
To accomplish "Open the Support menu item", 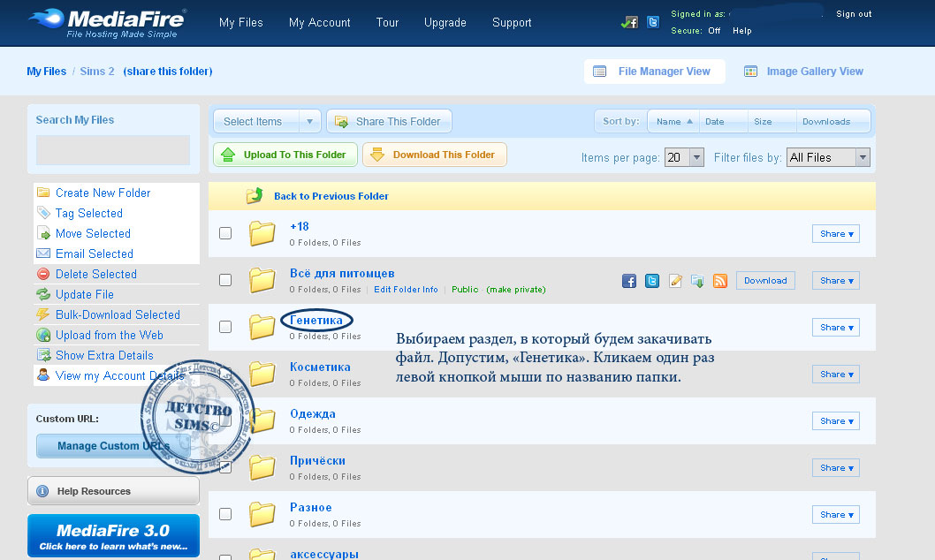I will click(x=512, y=23).
